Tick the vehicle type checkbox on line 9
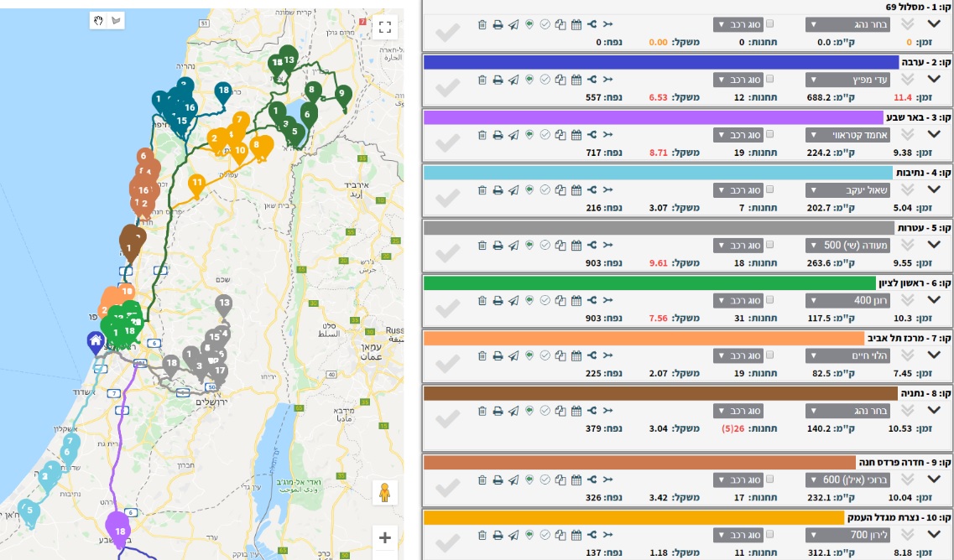 point(770,480)
